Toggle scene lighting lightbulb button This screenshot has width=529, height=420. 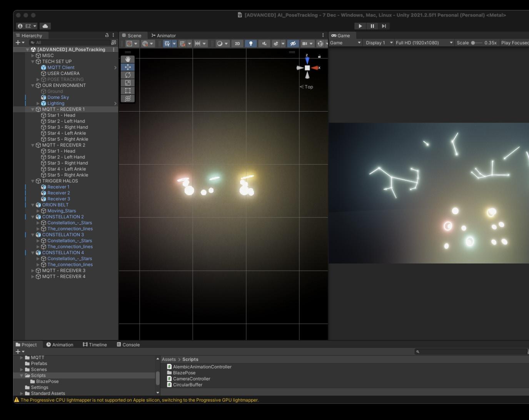[251, 43]
